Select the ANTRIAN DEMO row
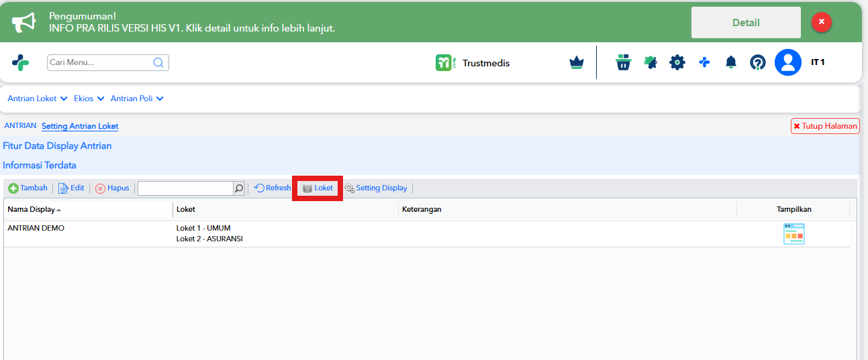Image resolution: width=868 pixels, height=360 pixels. pyautogui.click(x=427, y=234)
